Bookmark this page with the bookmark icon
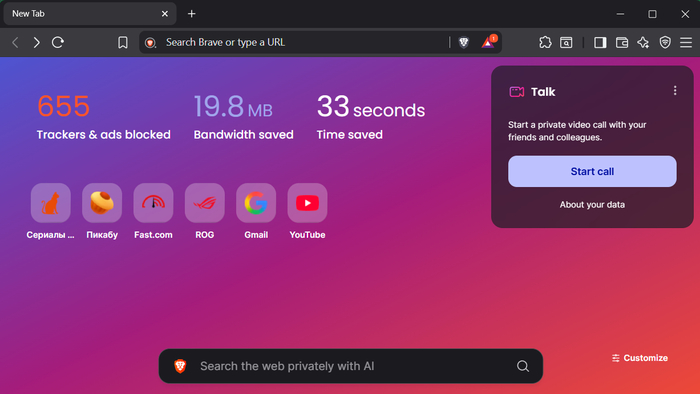700x394 pixels. point(123,42)
